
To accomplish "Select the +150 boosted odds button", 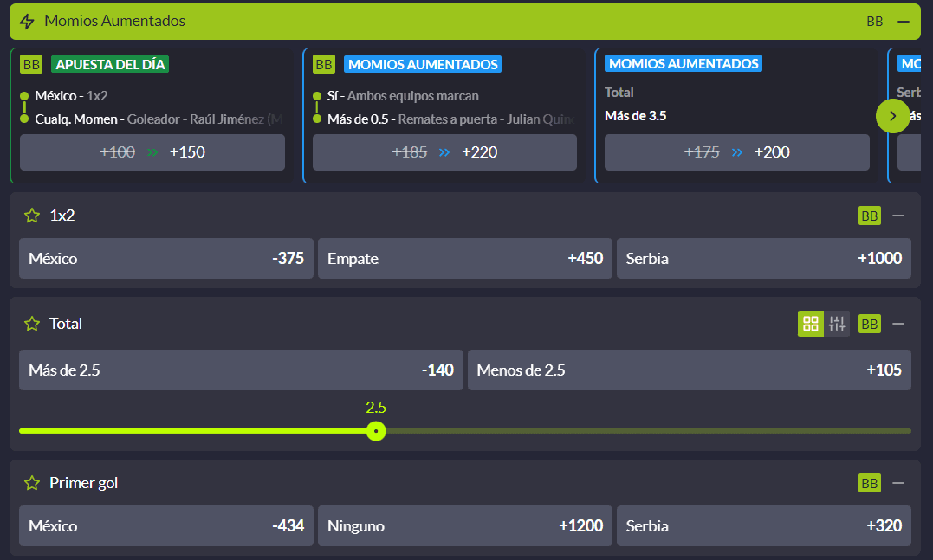I will [152, 152].
